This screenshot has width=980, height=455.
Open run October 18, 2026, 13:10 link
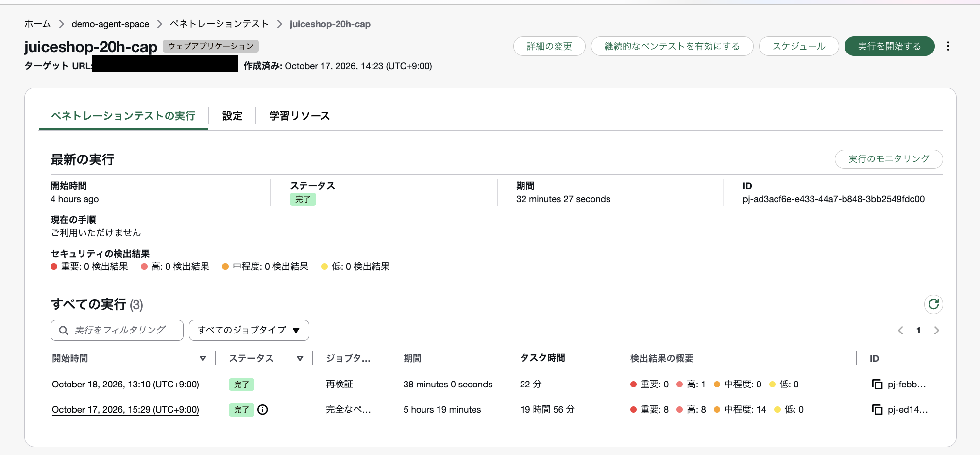coord(125,385)
